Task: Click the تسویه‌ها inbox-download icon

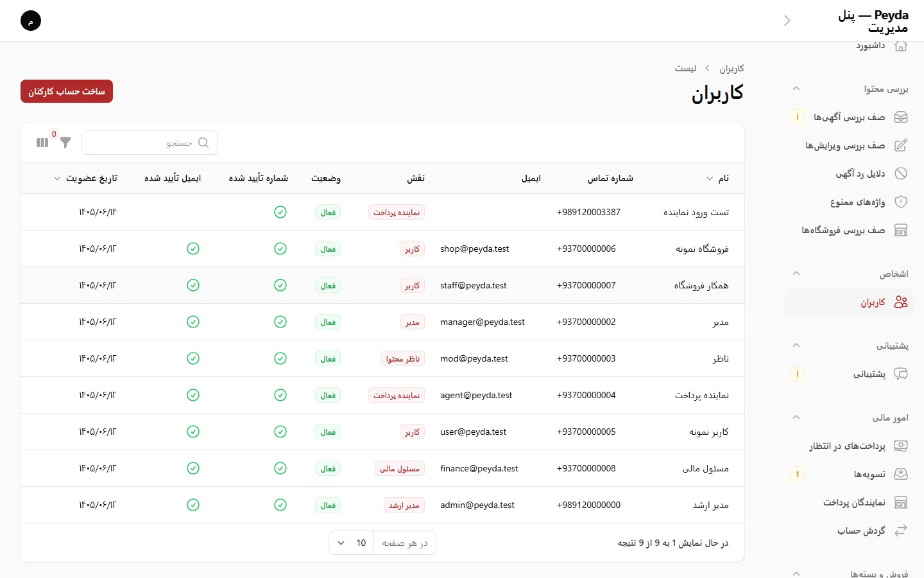Action: [x=901, y=474]
